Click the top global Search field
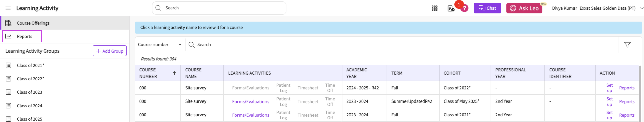This screenshot has height=122, width=644. (x=222, y=8)
